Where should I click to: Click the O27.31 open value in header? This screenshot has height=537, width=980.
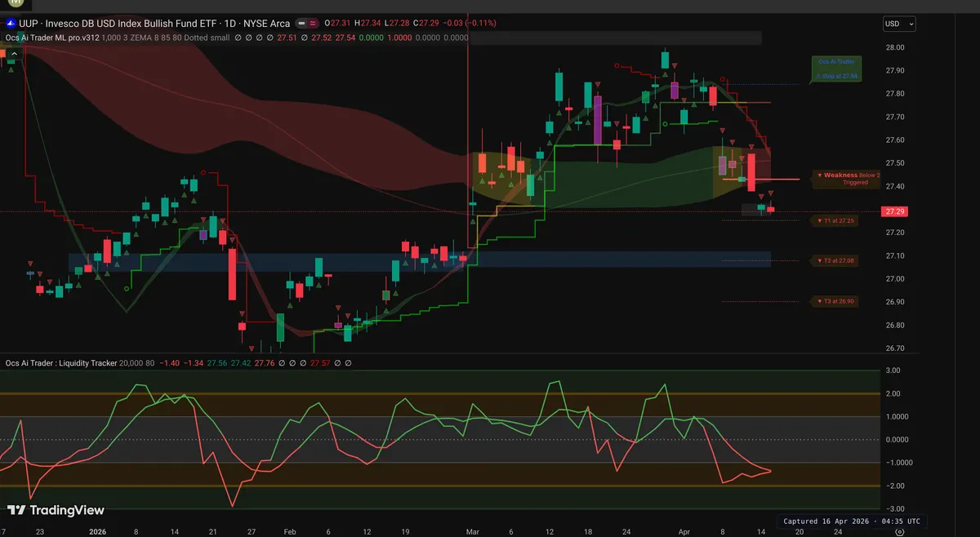339,24
